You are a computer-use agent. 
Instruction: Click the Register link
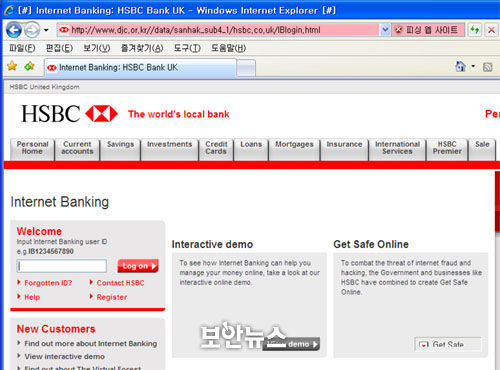pos(112,297)
